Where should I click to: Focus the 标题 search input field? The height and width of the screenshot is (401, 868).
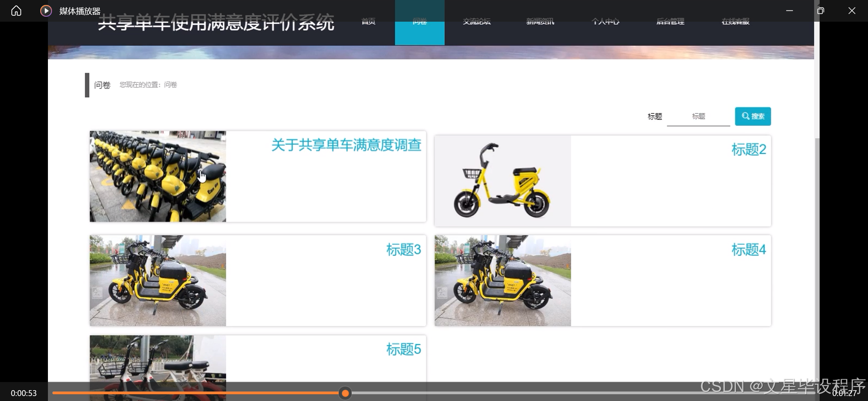(698, 117)
